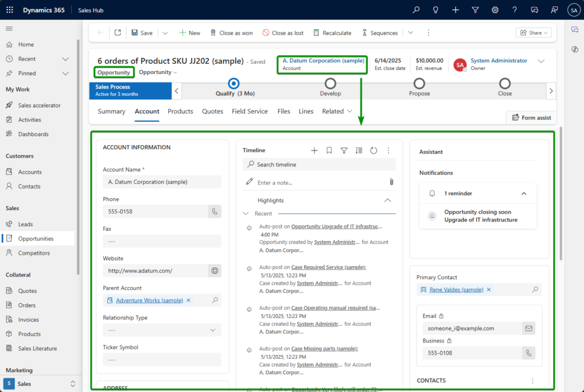The image size is (584, 392).
Task: Open record in new window icon
Action: [x=117, y=32]
